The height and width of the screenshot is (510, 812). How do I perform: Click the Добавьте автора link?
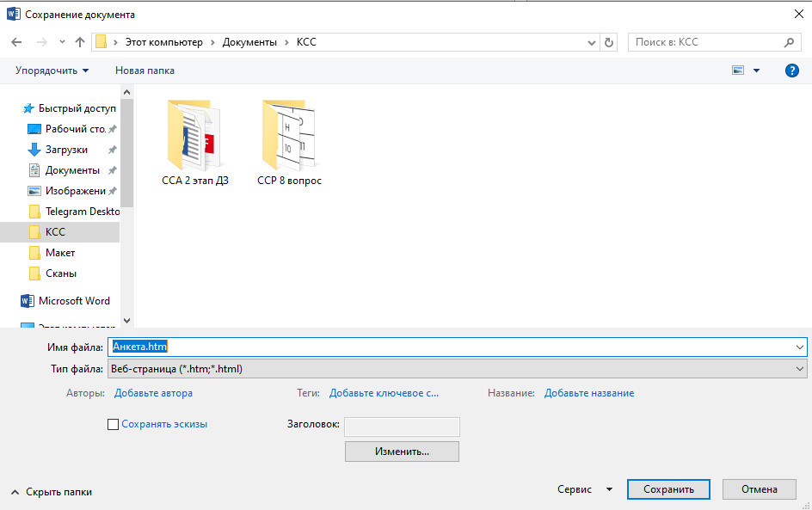[153, 393]
